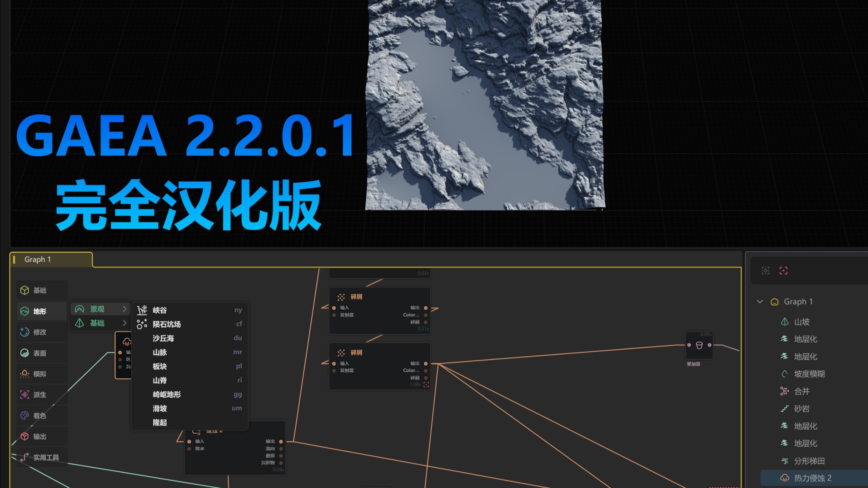Add a 山脉 node
Screen dimensions: 868x488
(x=190, y=352)
